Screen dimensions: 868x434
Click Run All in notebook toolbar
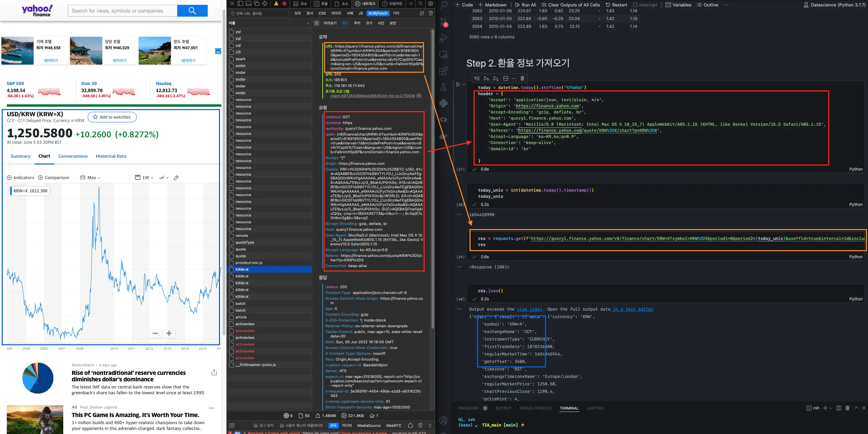[x=525, y=5]
